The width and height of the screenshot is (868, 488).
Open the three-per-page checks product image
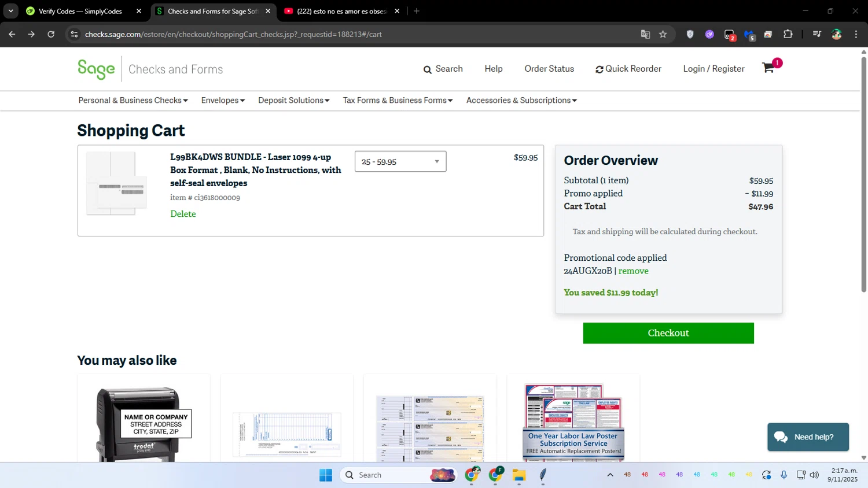click(x=430, y=428)
